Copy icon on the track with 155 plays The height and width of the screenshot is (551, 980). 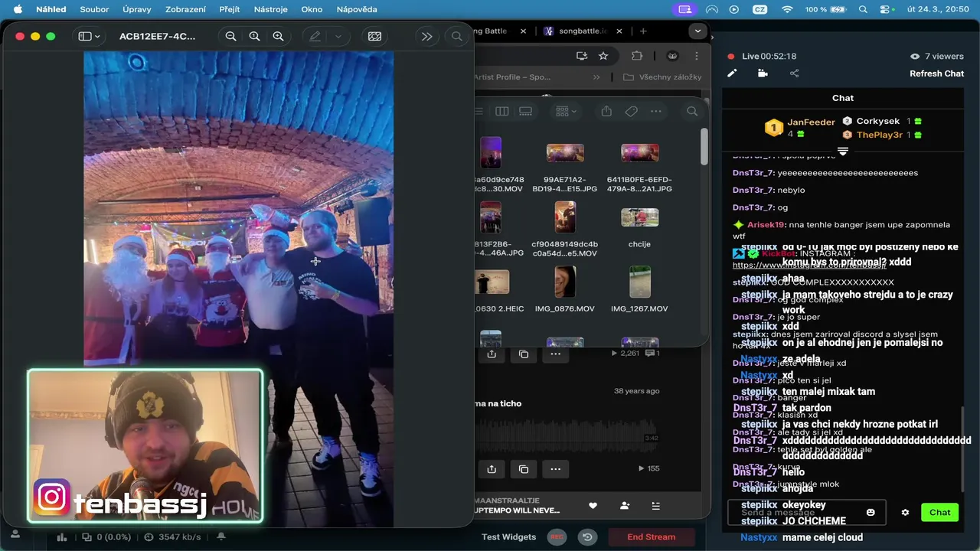pos(524,468)
